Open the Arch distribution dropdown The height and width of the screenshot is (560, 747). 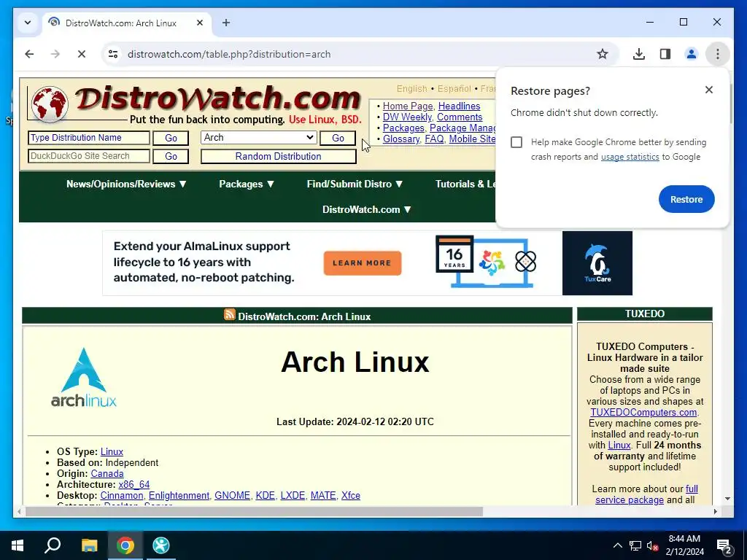pos(259,138)
